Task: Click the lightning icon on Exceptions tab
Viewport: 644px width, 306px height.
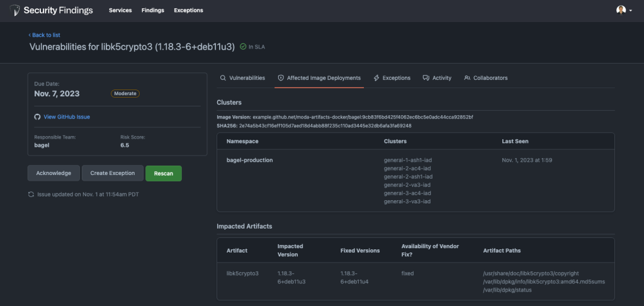Action: coord(376,77)
